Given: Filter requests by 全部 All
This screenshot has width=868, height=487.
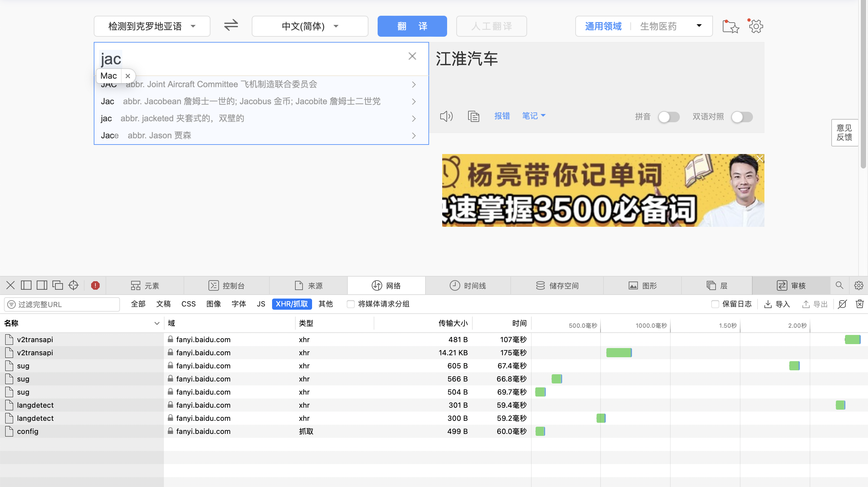Looking at the screenshot, I should tap(138, 304).
